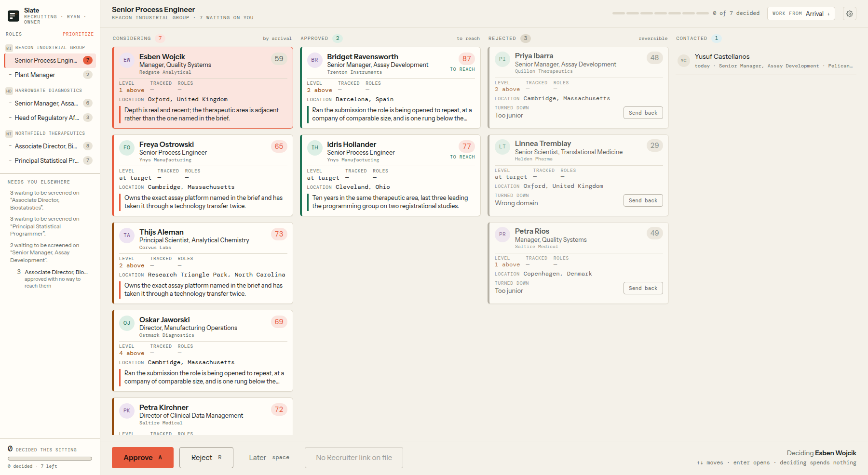868x475 pixels.
Task: Open the Head of Regulatory Affairs role
Action: 50,118
